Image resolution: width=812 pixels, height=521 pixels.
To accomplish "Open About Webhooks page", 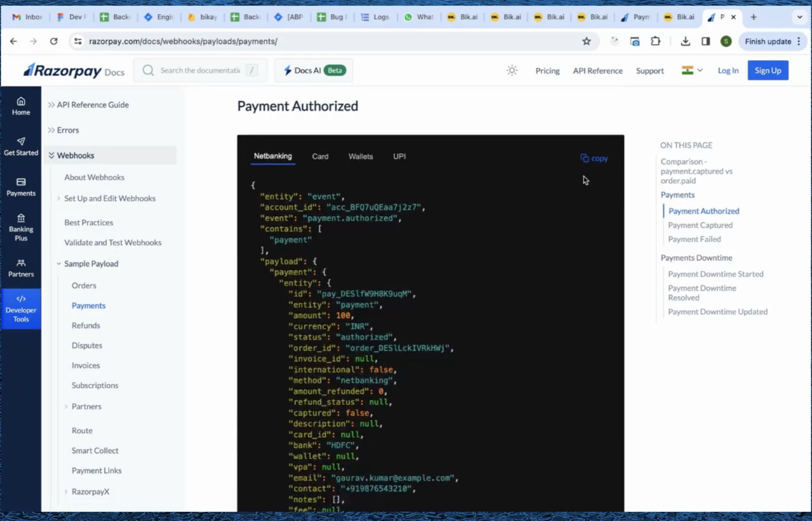I will tap(94, 177).
